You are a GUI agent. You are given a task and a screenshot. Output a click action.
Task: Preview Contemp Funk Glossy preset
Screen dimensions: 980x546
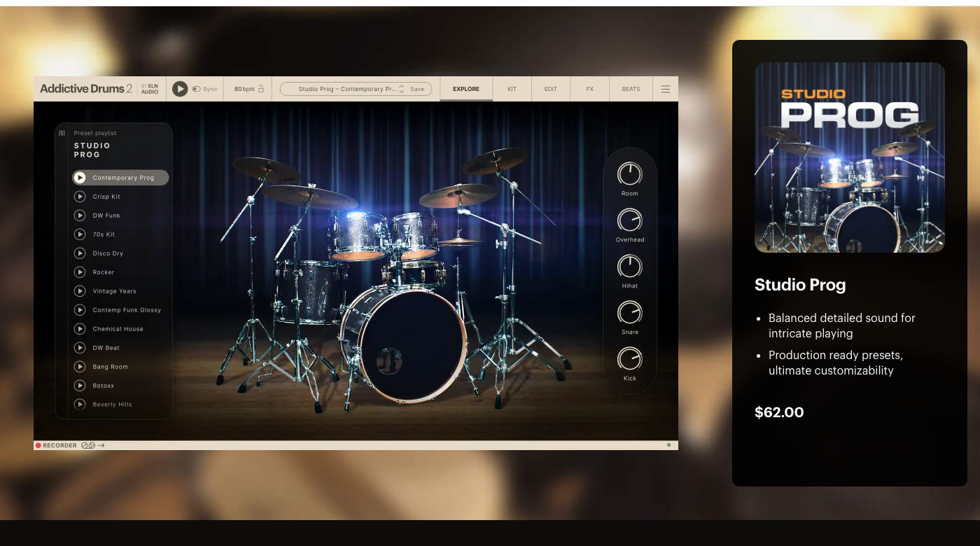coord(80,310)
